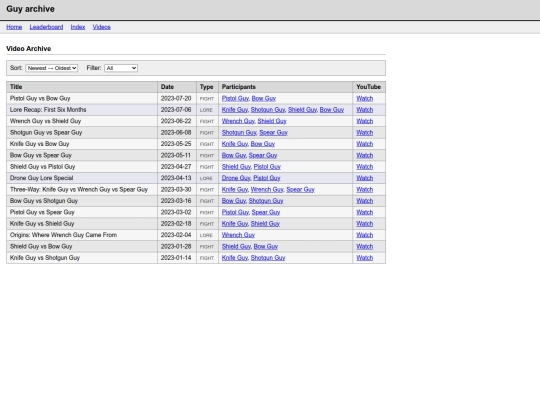540x405 pixels.
Task: Open Shield Guy in the Lore Recap row
Action: tap(302, 110)
